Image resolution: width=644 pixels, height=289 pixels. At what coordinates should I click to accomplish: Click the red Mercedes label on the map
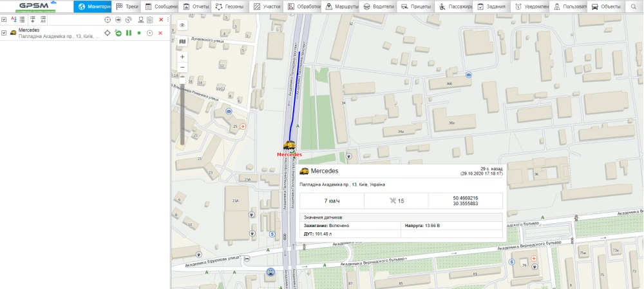[x=290, y=154]
